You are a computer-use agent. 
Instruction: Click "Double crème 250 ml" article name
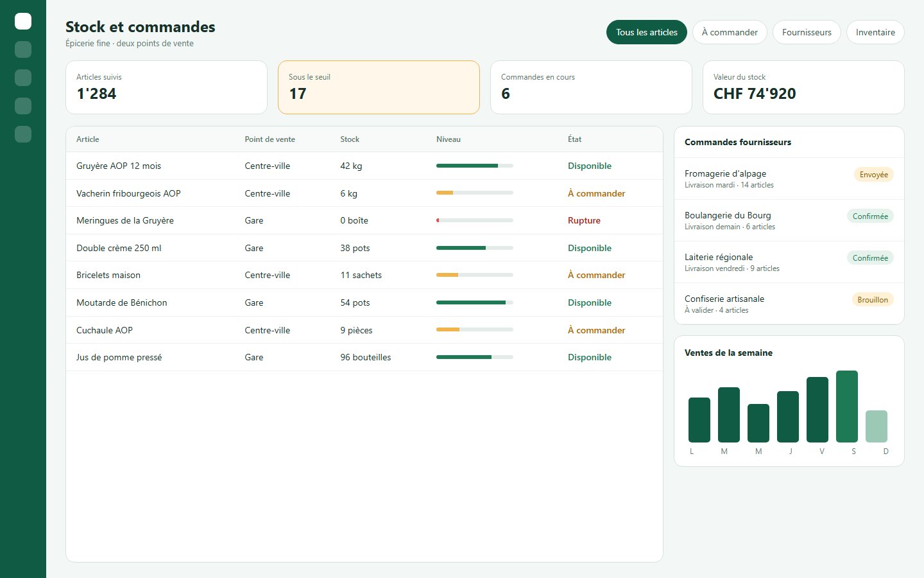pos(119,248)
